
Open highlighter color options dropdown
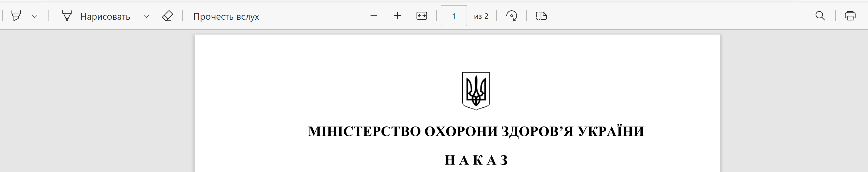pyautogui.click(x=34, y=16)
